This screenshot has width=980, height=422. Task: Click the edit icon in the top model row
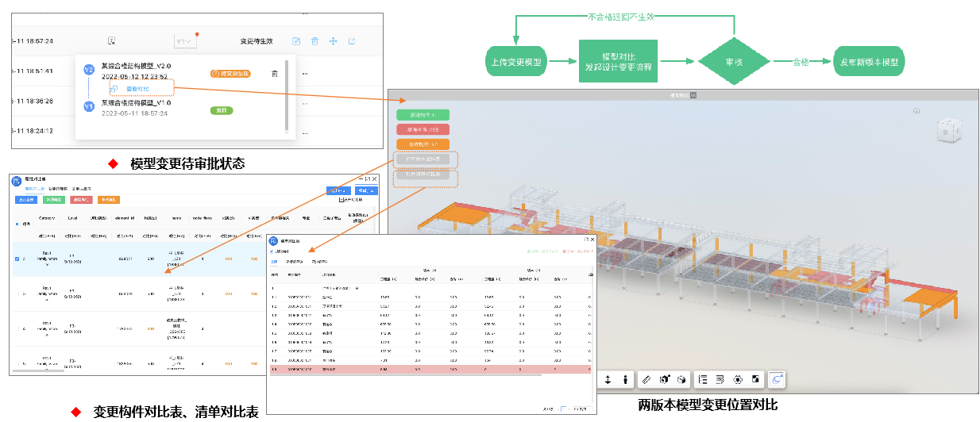pos(296,41)
